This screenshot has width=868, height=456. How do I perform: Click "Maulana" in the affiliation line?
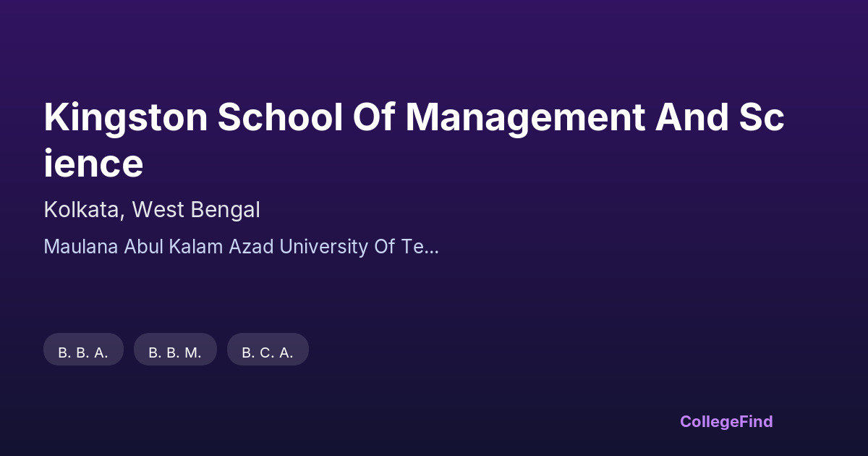[x=80, y=247]
